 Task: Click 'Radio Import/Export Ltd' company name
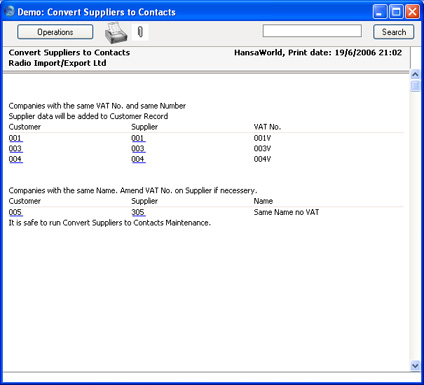(x=57, y=63)
